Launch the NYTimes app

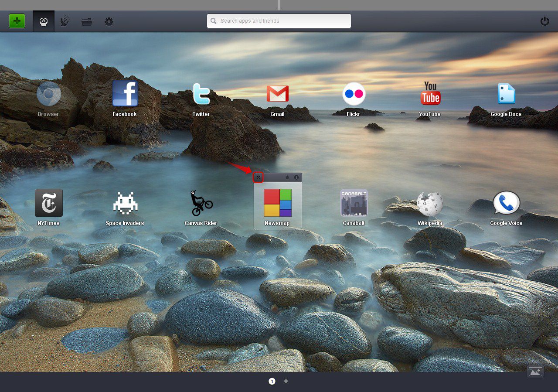[x=48, y=203]
